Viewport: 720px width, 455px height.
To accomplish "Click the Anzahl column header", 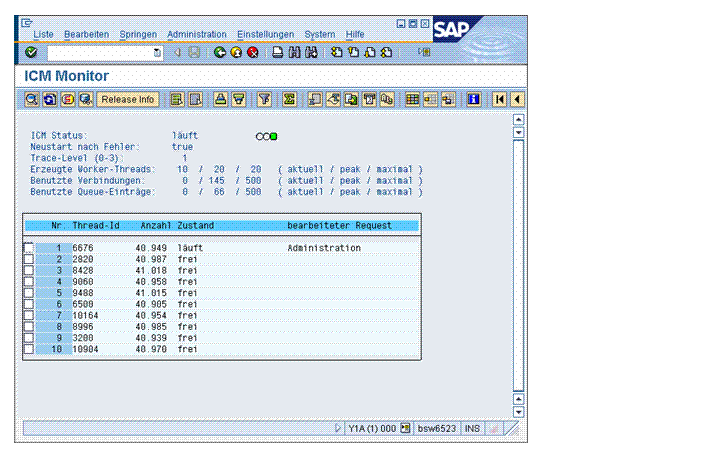I will (156, 225).
